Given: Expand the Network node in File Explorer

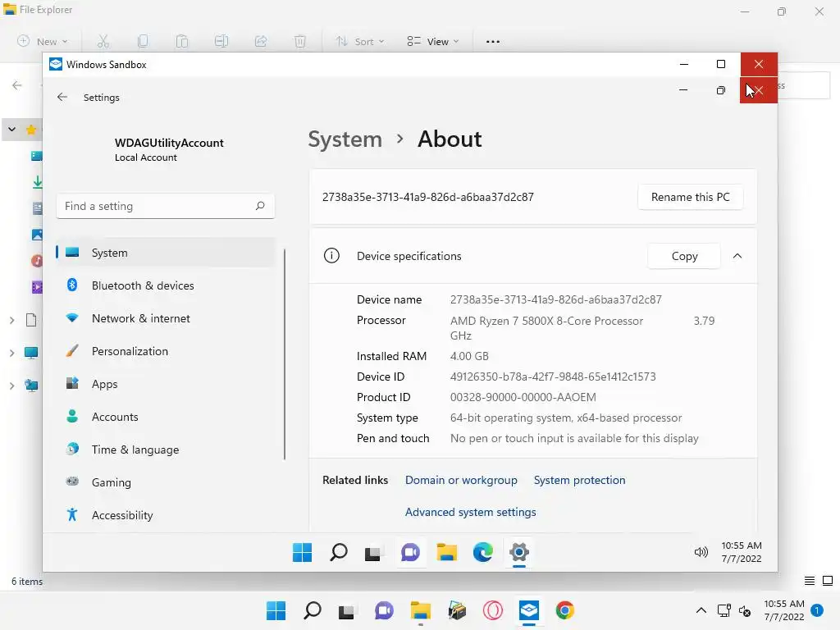Looking at the screenshot, I should (x=11, y=386).
